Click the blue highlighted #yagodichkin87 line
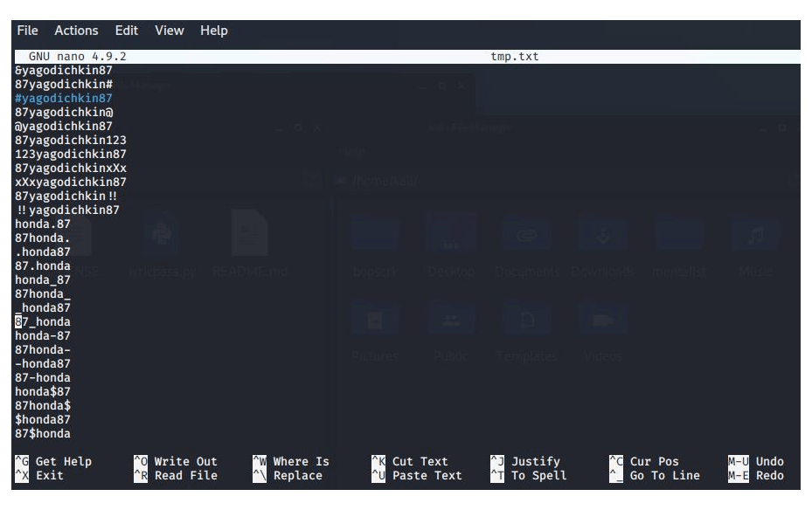This screenshot has width=812, height=510. coord(64,99)
